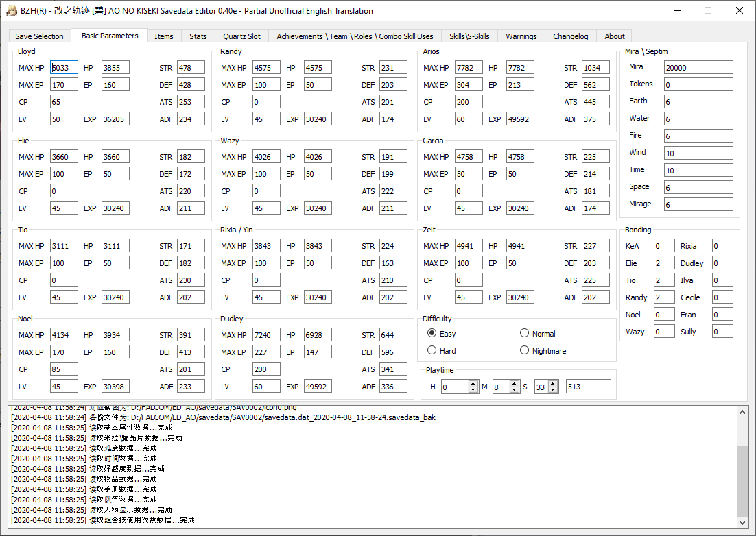Click Wazy's MAX HP field
The height and width of the screenshot is (536, 756).
tap(266, 157)
